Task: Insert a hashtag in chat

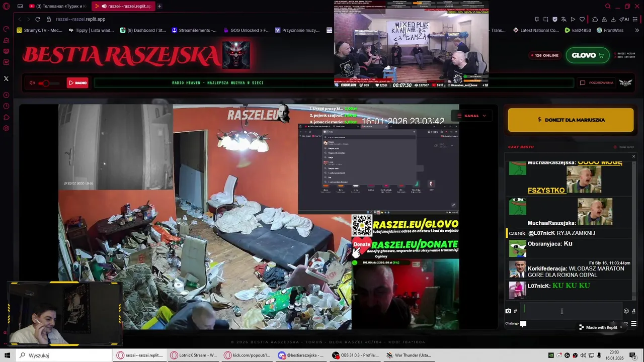Action: 515,311
